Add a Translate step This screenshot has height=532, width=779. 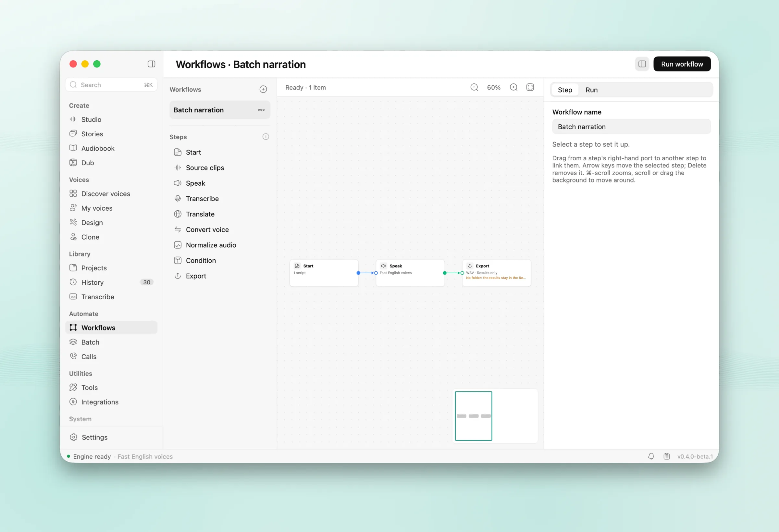[x=220, y=214]
